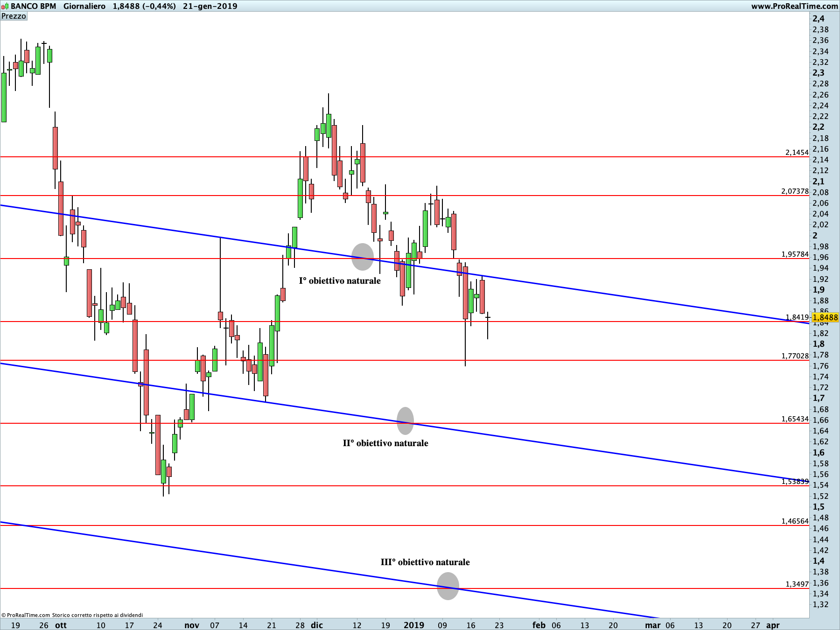Click the 'mar' month label on time axis
This screenshot has width=840, height=630.
(x=653, y=625)
